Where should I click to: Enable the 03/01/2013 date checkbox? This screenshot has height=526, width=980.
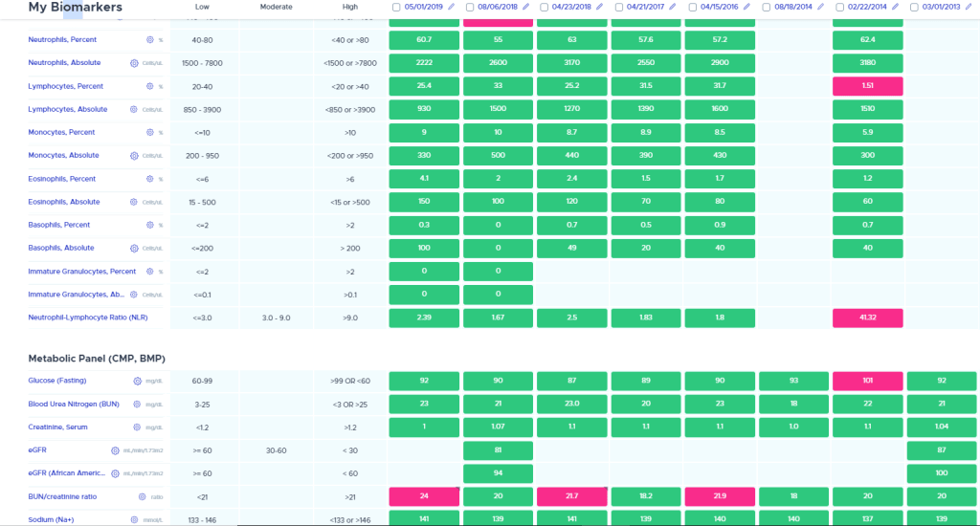pos(915,8)
